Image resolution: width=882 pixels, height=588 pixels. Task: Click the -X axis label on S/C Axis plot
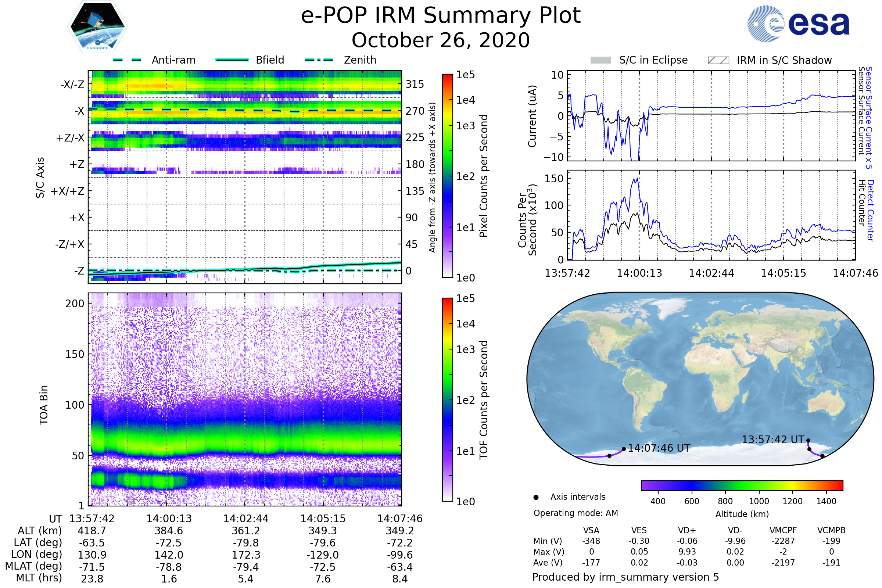pos(79,111)
